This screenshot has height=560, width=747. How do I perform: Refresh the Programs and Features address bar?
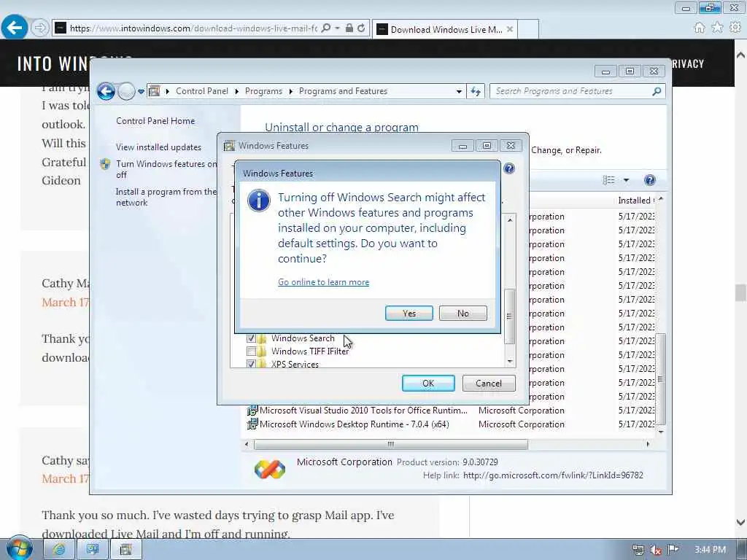point(476,91)
